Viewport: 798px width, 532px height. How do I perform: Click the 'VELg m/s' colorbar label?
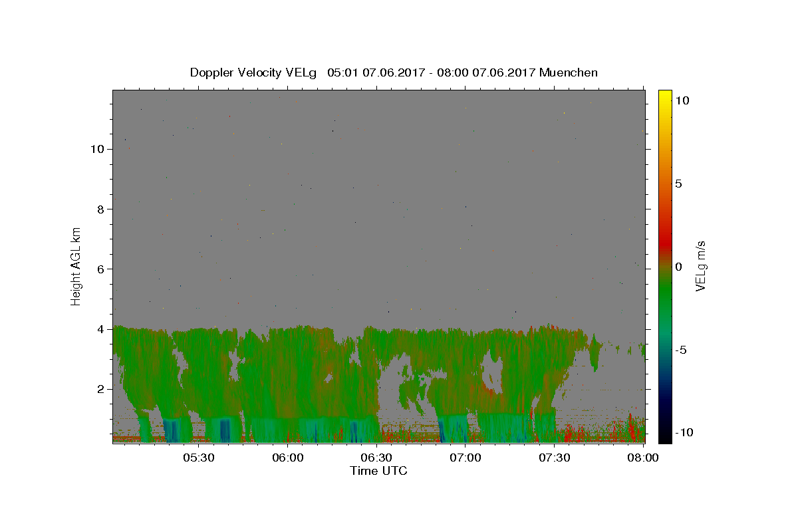700,267
